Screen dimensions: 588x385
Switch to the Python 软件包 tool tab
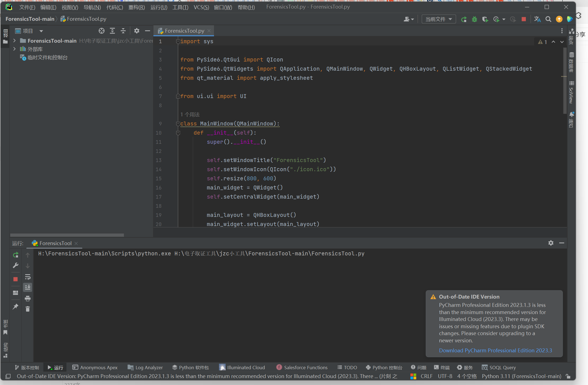coord(190,367)
